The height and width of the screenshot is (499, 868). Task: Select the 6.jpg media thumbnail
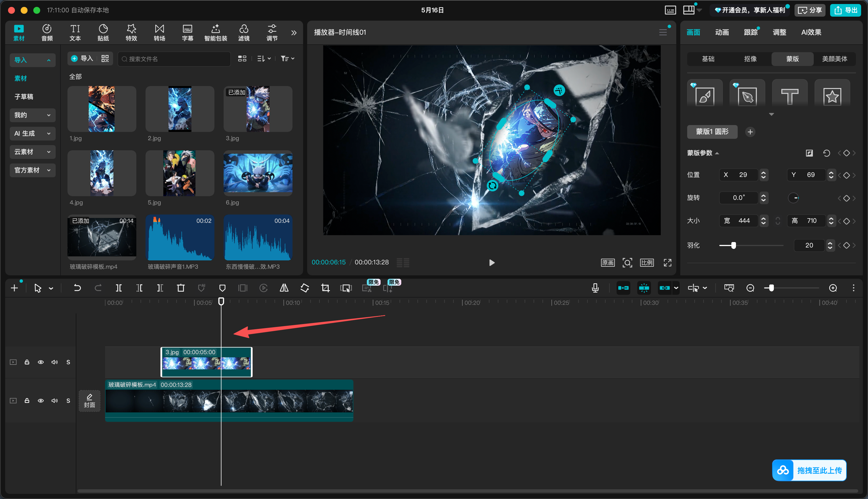[258, 173]
